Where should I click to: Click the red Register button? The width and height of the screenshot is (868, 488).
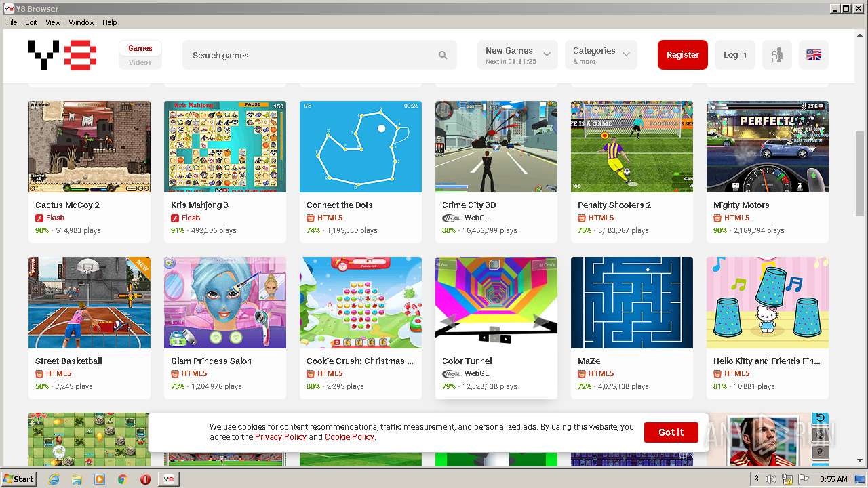[683, 55]
